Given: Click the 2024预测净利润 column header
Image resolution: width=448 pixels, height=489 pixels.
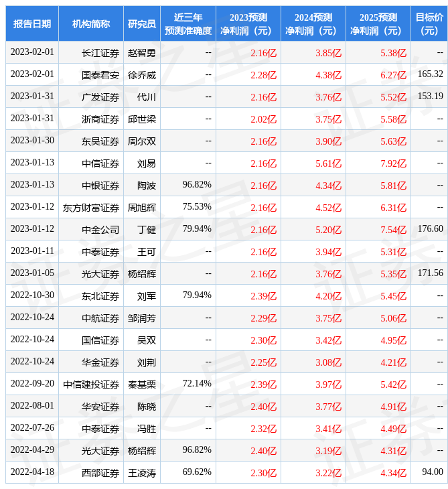Looking at the screenshot, I should 313,23.
